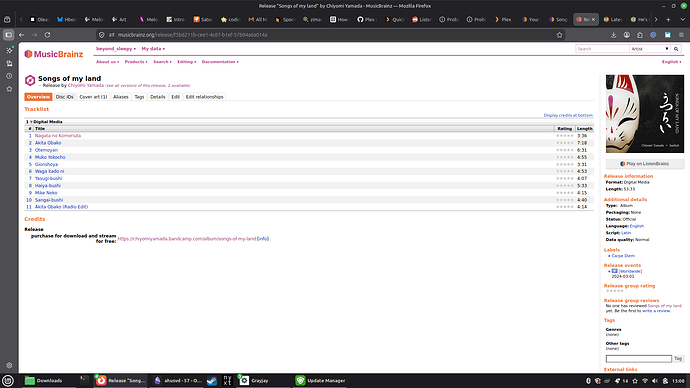Screen dimensions: 690x388
Task: Open sidebar AI chatbot sparkle icon
Action: pyautogui.click(x=9, y=51)
